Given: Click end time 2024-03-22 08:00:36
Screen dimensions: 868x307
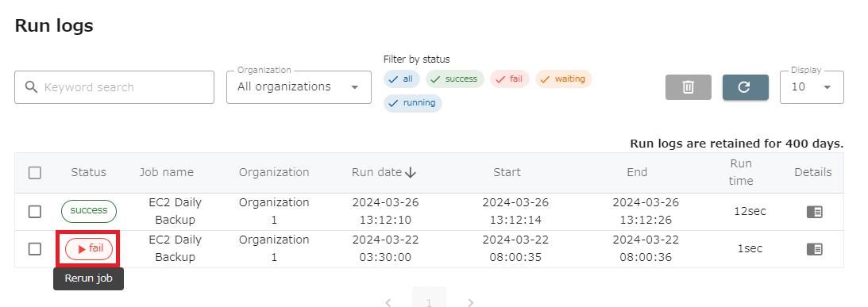Looking at the screenshot, I should tap(646, 249).
